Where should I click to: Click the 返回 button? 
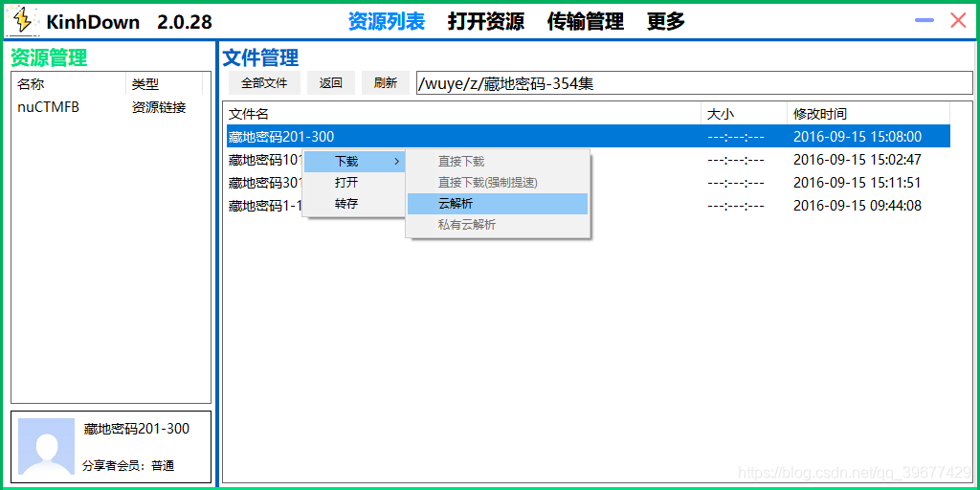point(330,82)
